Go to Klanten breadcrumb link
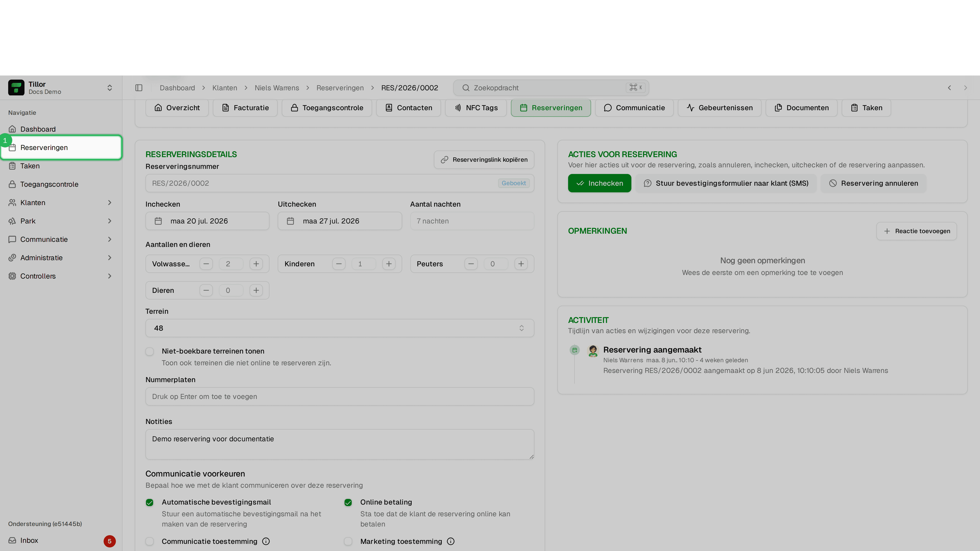980x551 pixels. [x=225, y=88]
